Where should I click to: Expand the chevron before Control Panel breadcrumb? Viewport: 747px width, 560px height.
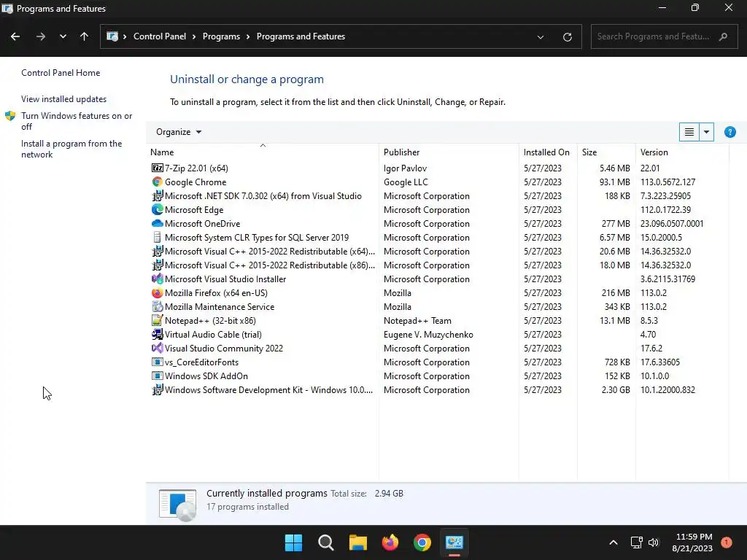coord(125,36)
